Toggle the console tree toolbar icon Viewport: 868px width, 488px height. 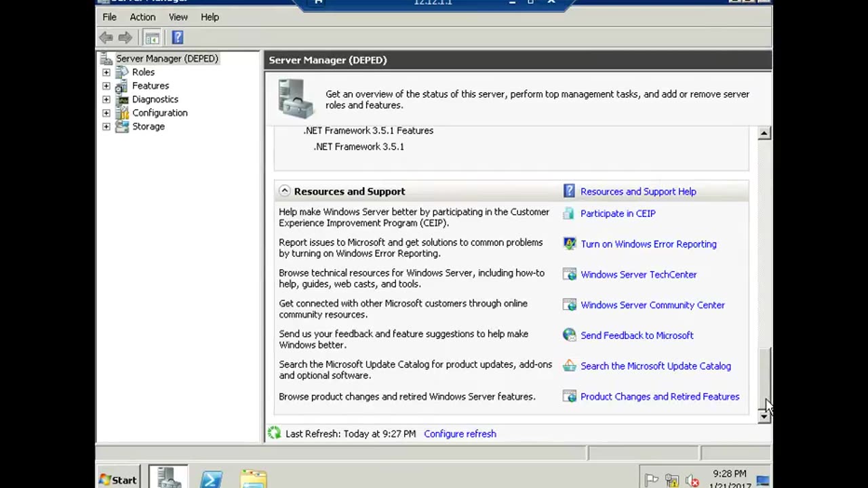point(152,38)
